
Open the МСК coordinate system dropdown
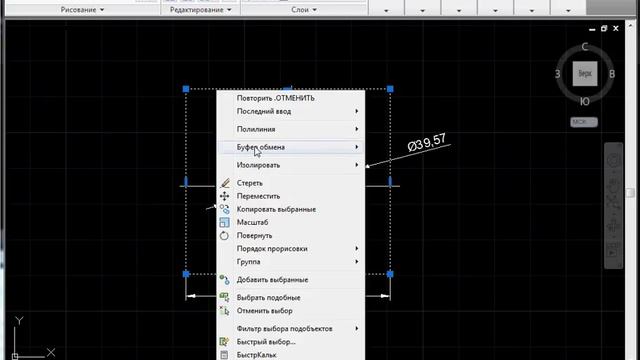(x=584, y=122)
